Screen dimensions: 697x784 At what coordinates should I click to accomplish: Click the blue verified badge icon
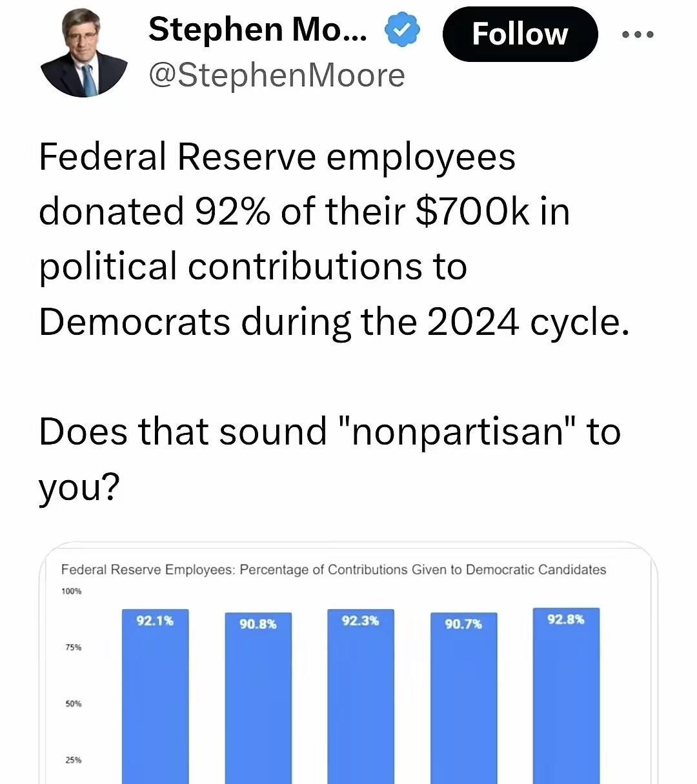tap(403, 31)
